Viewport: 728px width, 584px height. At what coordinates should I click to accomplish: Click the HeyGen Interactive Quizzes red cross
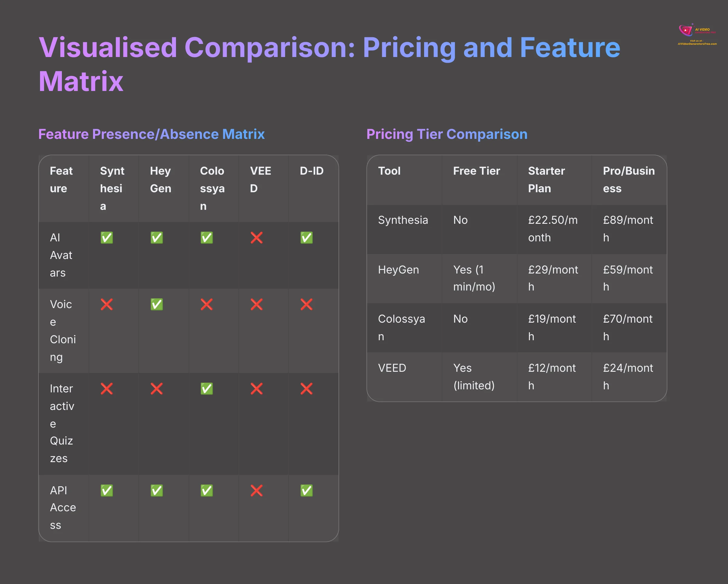(157, 388)
